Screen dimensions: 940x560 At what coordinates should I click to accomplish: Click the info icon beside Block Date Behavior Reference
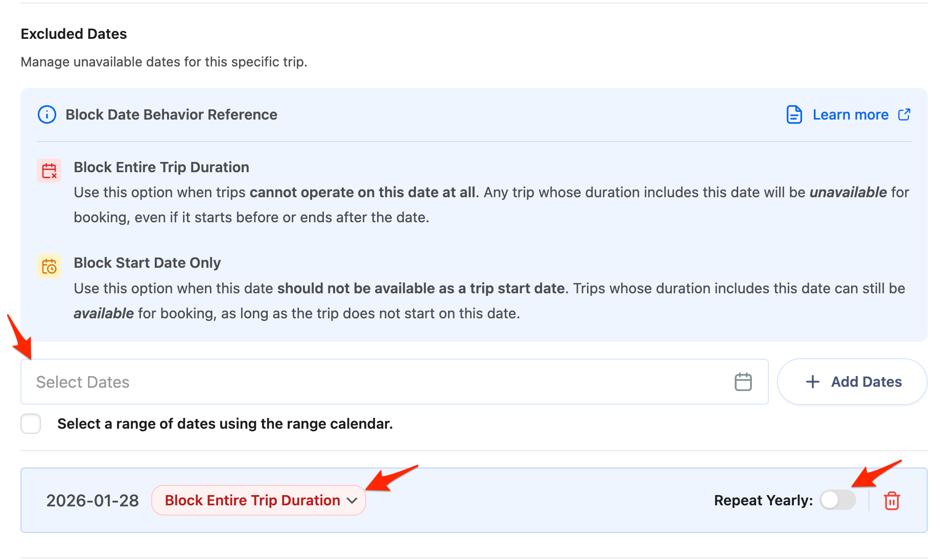pyautogui.click(x=47, y=114)
